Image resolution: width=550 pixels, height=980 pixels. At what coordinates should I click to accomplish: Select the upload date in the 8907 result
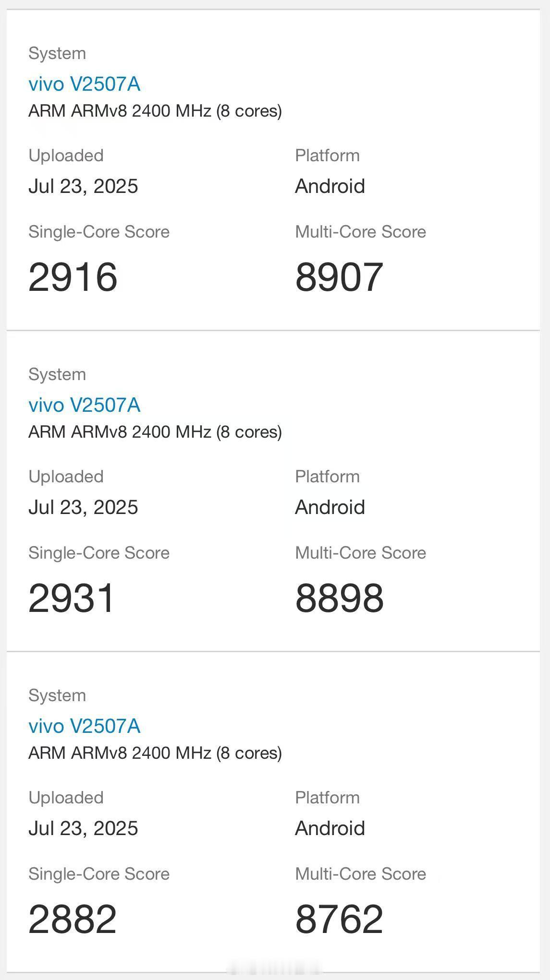coord(83,186)
